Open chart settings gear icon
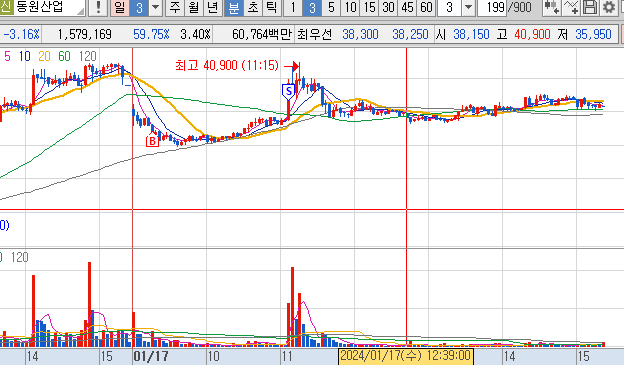Image resolution: width=624 pixels, height=365 pixels. coord(609,7)
